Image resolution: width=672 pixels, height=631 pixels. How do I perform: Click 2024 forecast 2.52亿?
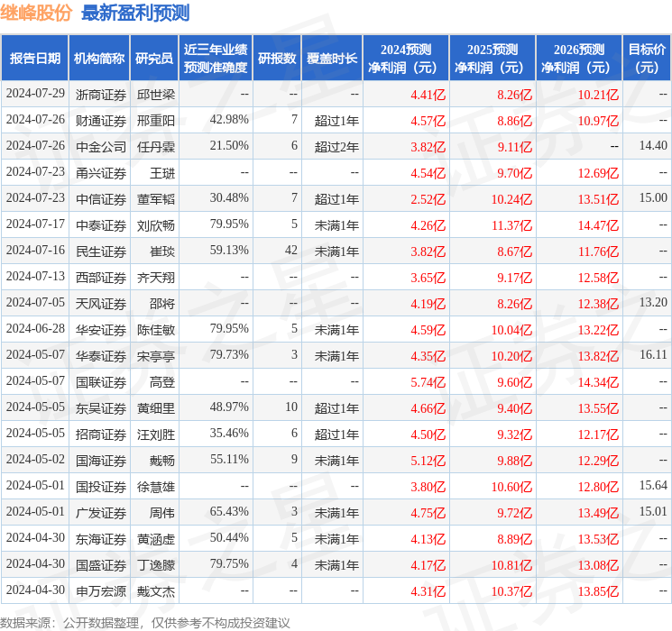tap(428, 199)
